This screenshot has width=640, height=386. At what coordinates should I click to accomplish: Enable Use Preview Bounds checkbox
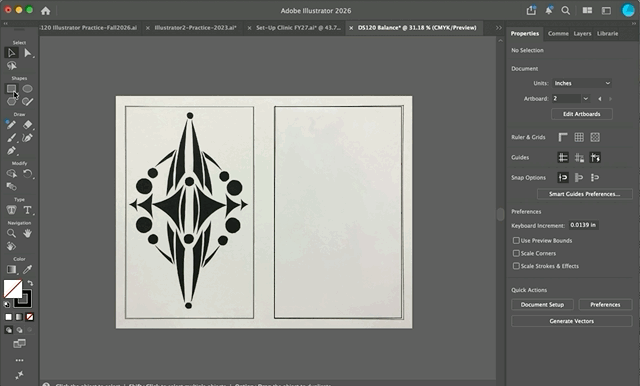tap(516, 240)
